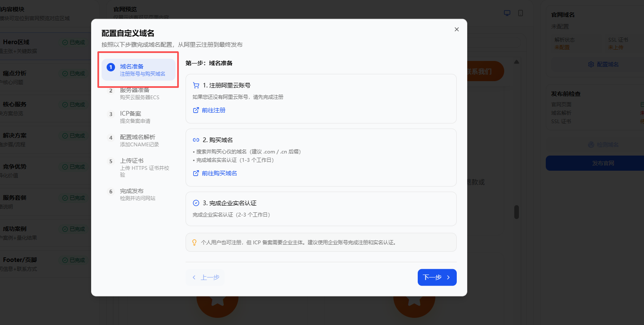Screen dimensions: 644x325
Task: Click the 2. 购买域名 title
Action: (218, 140)
